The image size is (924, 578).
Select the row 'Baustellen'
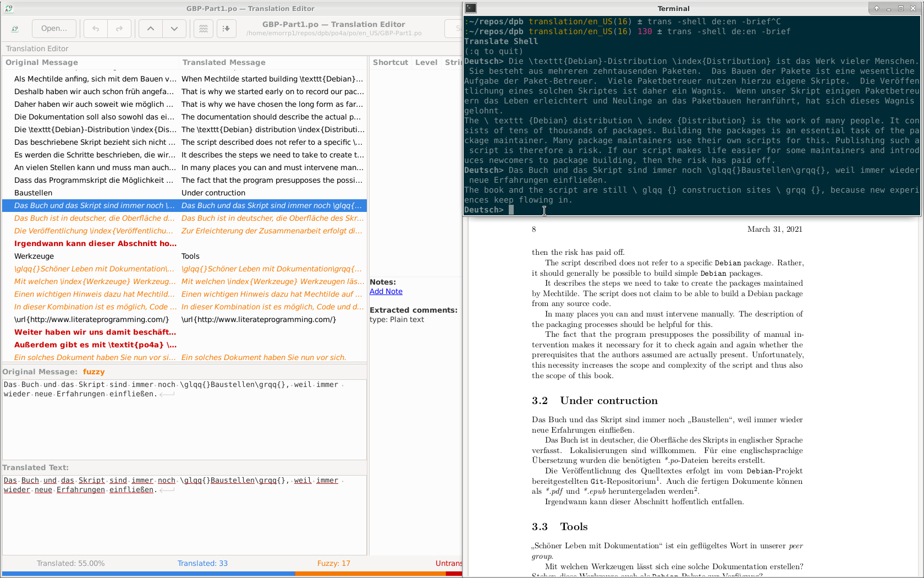(184, 193)
